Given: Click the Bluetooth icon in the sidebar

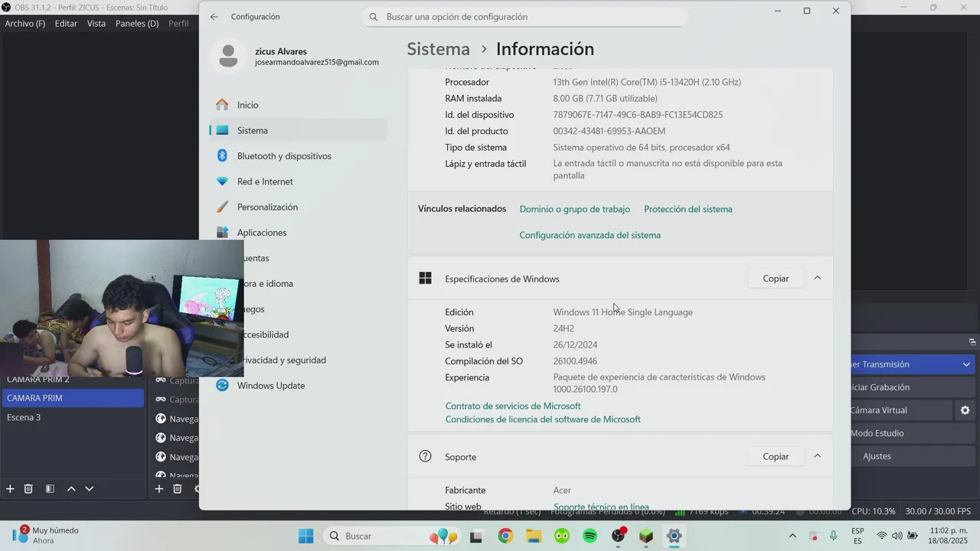Looking at the screenshot, I should tap(222, 156).
